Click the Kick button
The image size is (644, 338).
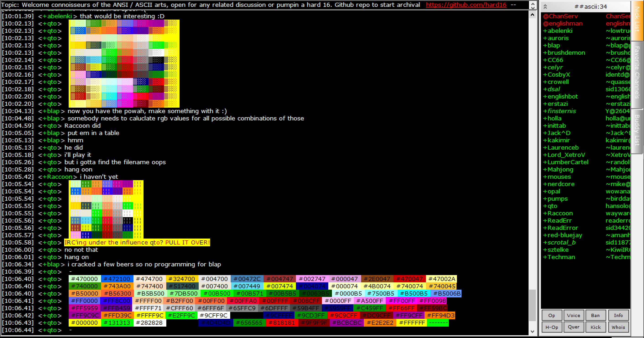click(x=595, y=327)
